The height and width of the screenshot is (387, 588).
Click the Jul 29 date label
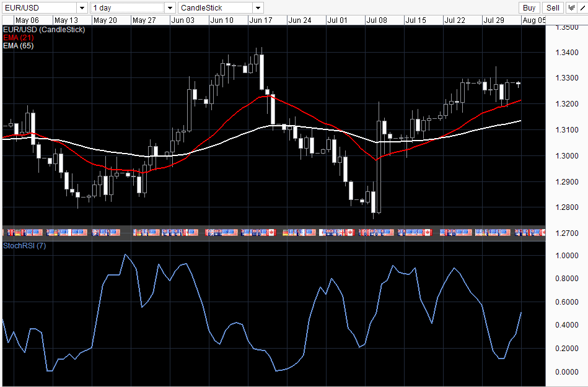[x=493, y=20]
